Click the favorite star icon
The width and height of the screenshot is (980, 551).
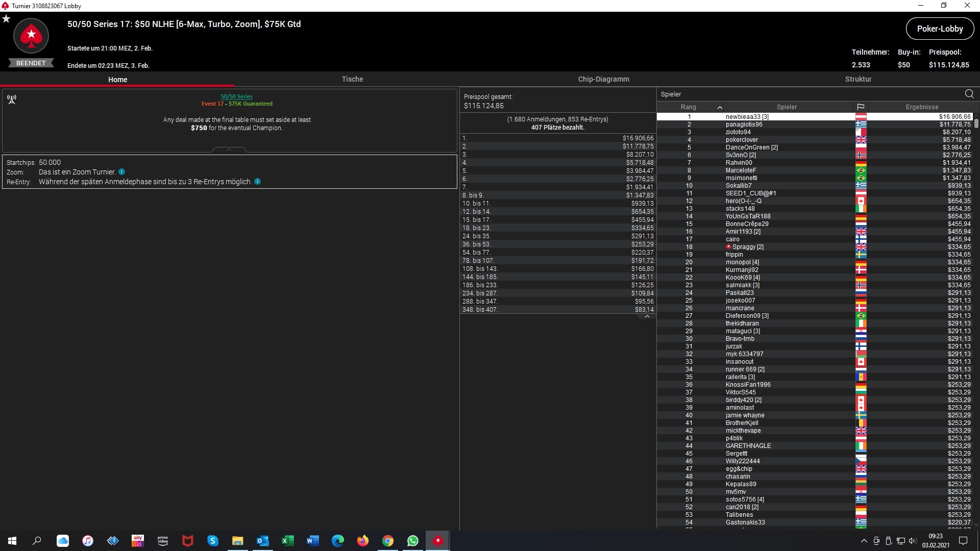point(6,19)
